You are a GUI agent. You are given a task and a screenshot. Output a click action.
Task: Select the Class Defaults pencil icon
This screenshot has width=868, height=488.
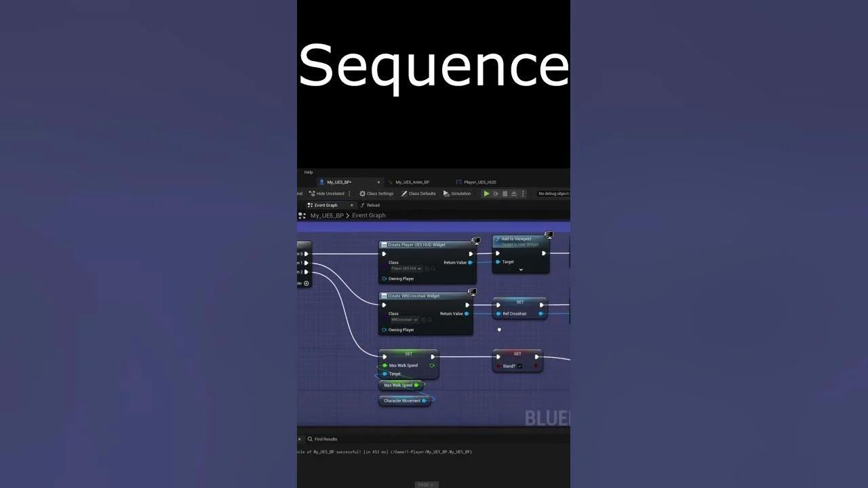click(x=404, y=193)
